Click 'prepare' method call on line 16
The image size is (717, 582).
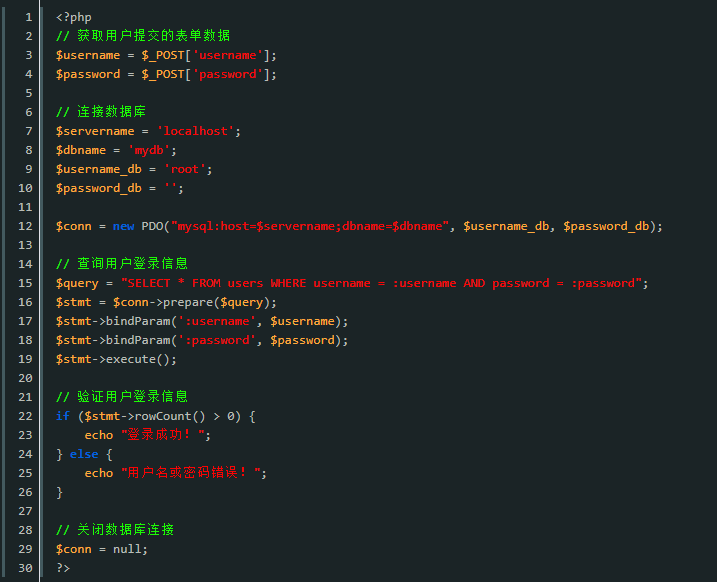[188, 302]
